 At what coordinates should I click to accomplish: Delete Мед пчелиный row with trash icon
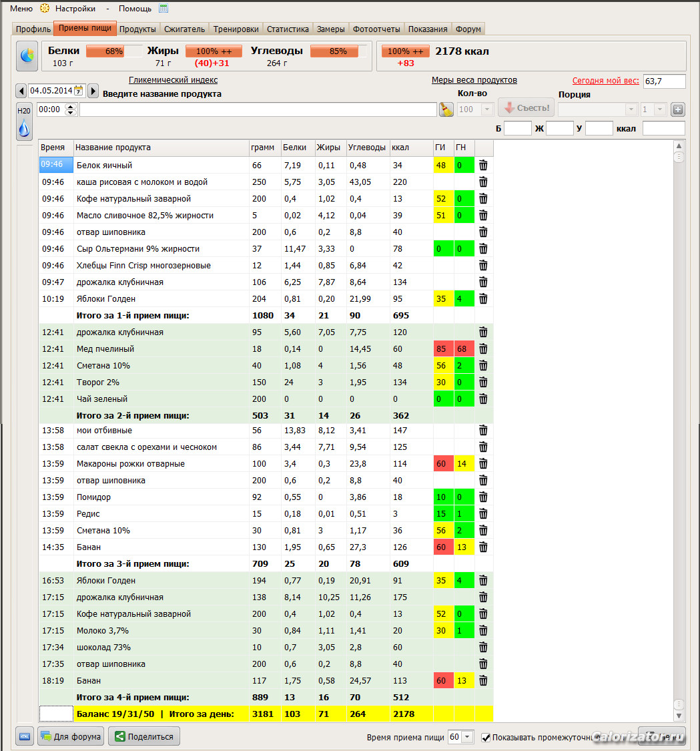click(483, 348)
